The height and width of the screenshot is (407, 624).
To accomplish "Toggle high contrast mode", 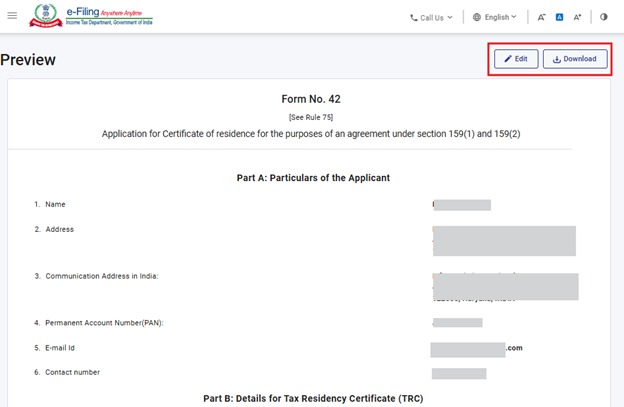I will (x=604, y=17).
